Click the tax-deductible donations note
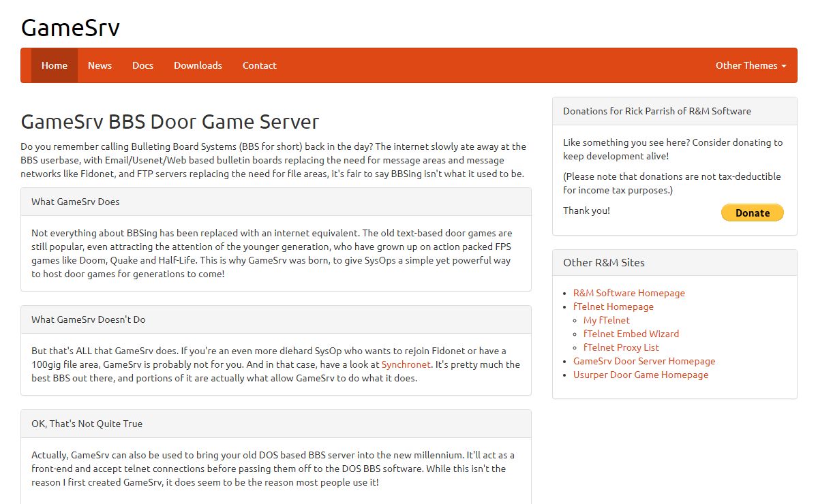818x504 pixels. [x=672, y=183]
